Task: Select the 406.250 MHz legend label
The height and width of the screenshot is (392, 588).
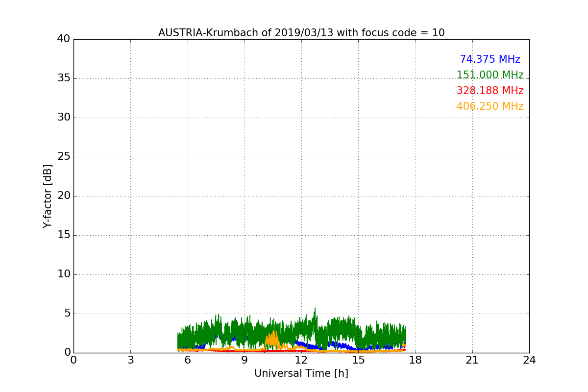Action: click(490, 106)
